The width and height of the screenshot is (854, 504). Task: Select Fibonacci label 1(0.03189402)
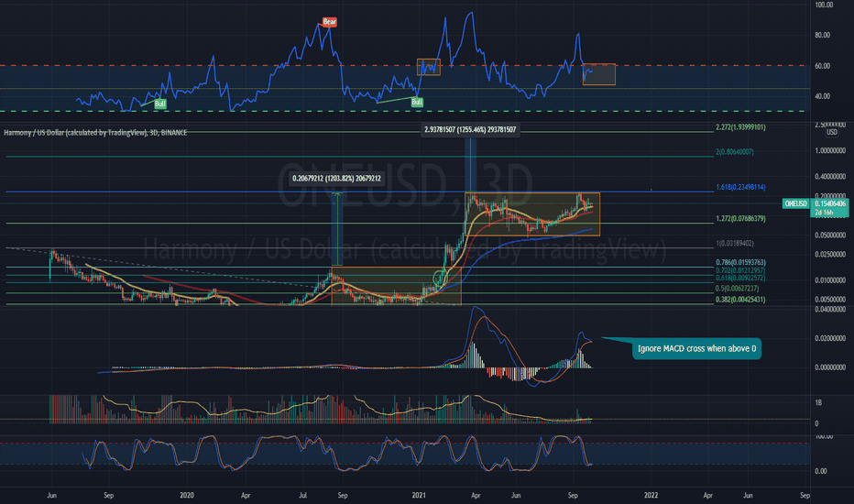click(x=735, y=244)
